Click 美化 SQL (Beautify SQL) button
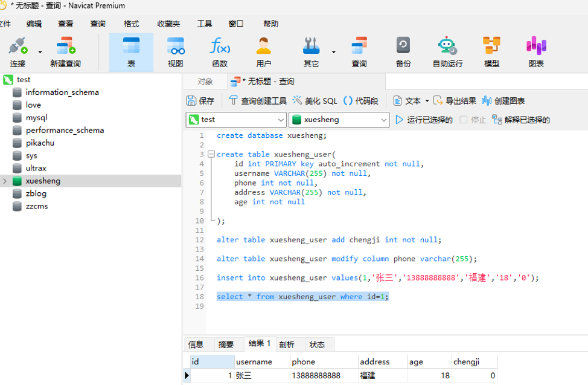This screenshot has width=588, height=385. point(315,101)
